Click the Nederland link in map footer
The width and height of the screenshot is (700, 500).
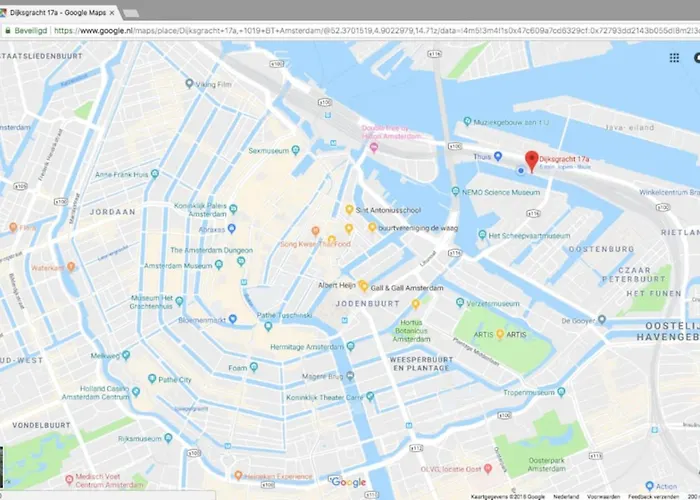[565, 495]
